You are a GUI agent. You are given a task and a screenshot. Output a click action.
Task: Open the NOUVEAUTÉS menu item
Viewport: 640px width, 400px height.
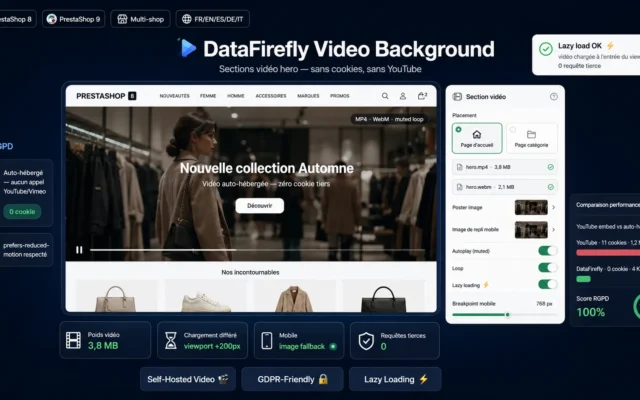pos(175,96)
